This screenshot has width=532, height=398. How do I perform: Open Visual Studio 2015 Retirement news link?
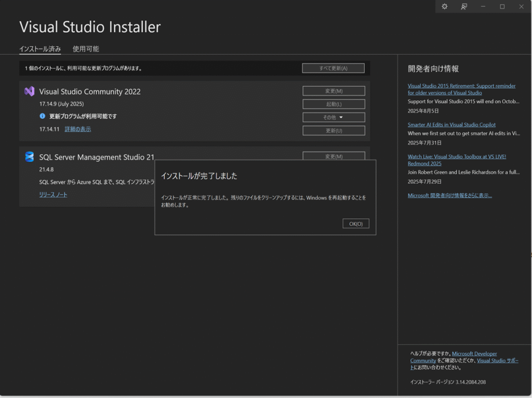pyautogui.click(x=461, y=89)
